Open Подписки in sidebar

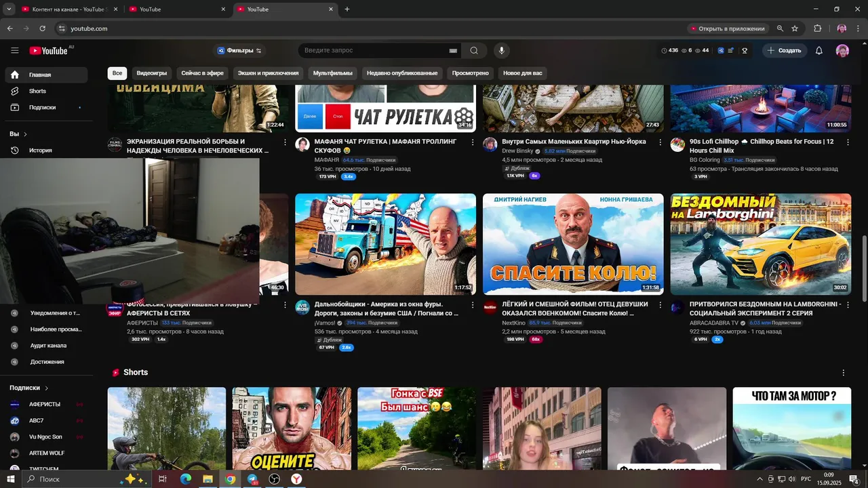pos(46,107)
